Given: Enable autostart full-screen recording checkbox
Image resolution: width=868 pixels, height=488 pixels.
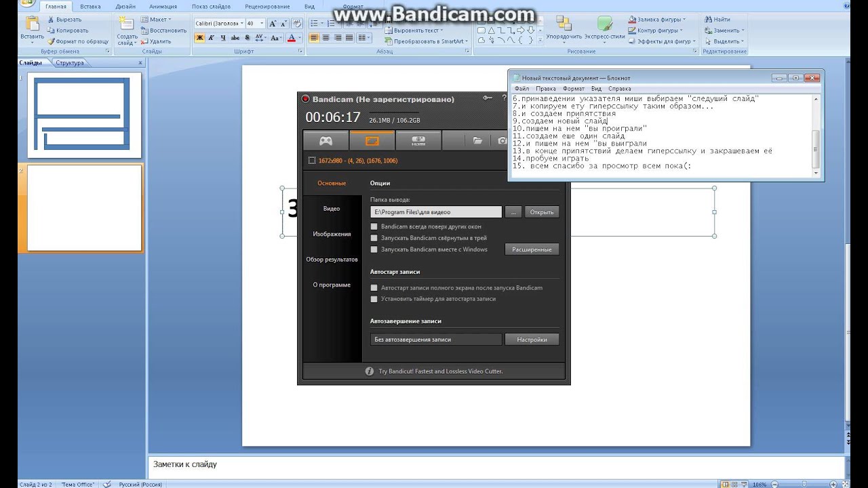Looking at the screenshot, I should click(374, 287).
